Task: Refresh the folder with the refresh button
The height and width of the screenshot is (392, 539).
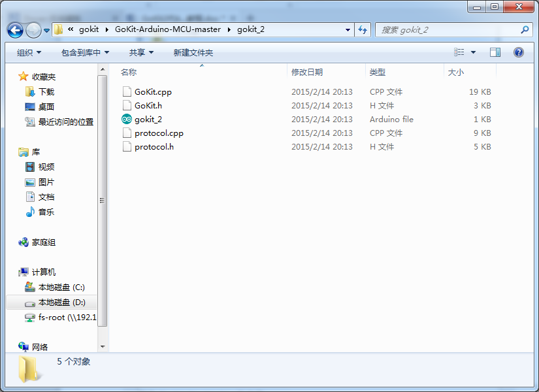Action: point(363,30)
